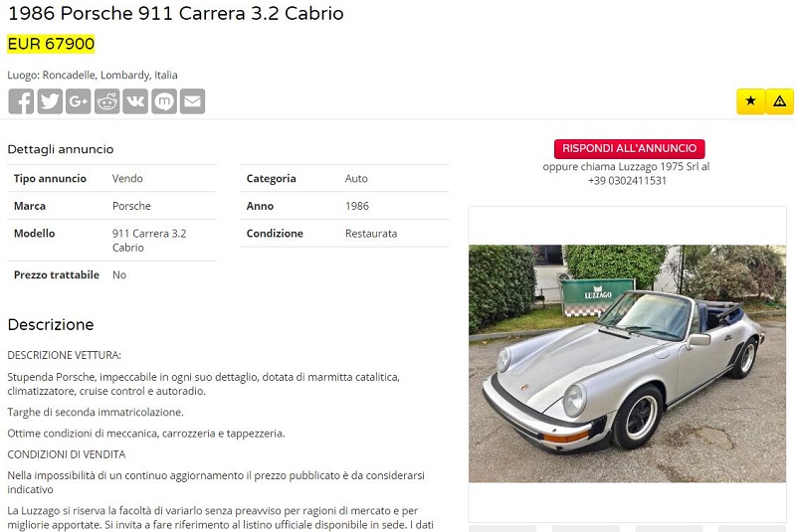This screenshot has width=796, height=532.
Task: Share the listing on Mastodon
Action: (x=164, y=101)
